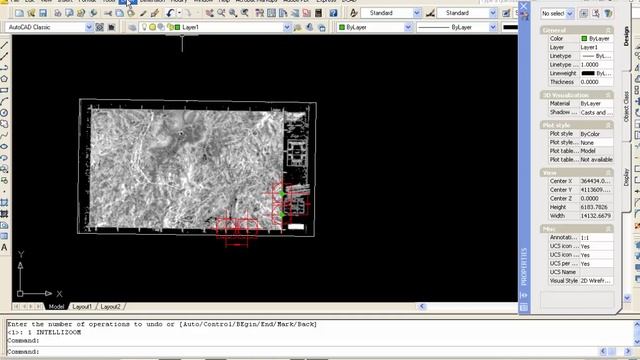
Task: Open the Object Class side tab
Action: pos(626,106)
